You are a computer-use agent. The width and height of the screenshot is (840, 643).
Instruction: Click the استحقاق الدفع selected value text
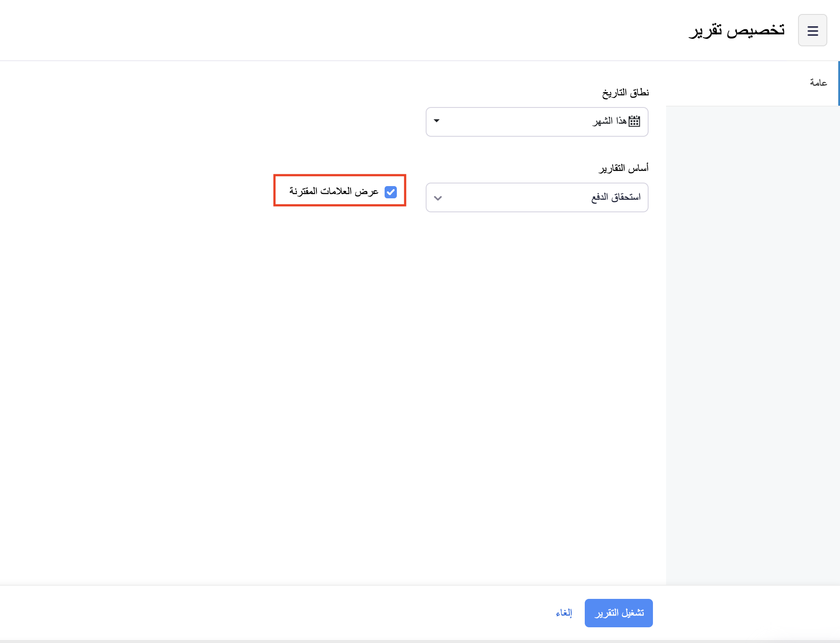tap(616, 197)
